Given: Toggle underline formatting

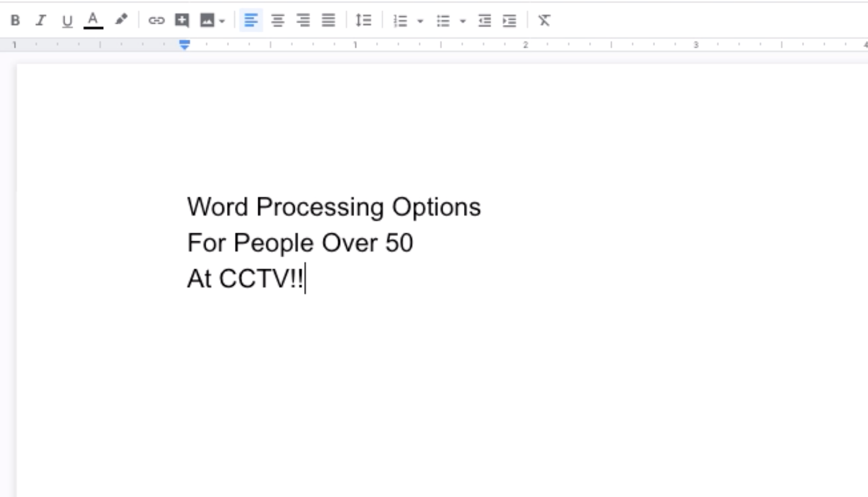Looking at the screenshot, I should 67,21.
